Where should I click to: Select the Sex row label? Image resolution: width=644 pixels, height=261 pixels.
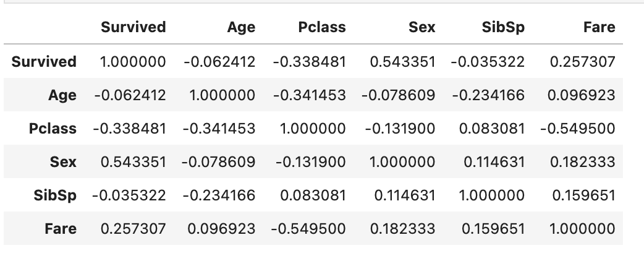(x=63, y=162)
